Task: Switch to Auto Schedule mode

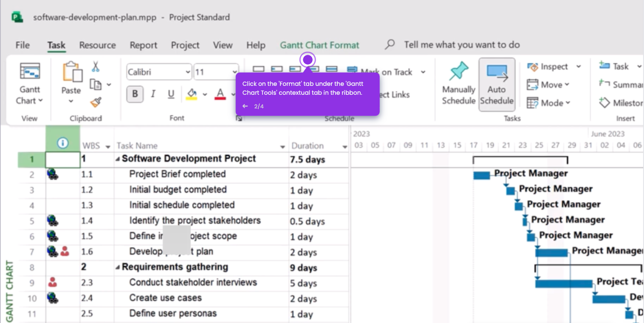Action: pyautogui.click(x=497, y=84)
